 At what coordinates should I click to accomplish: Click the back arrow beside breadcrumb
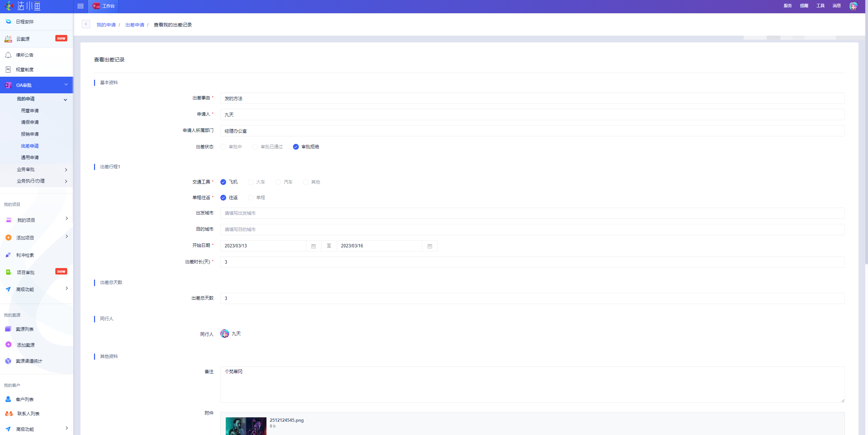click(x=86, y=24)
